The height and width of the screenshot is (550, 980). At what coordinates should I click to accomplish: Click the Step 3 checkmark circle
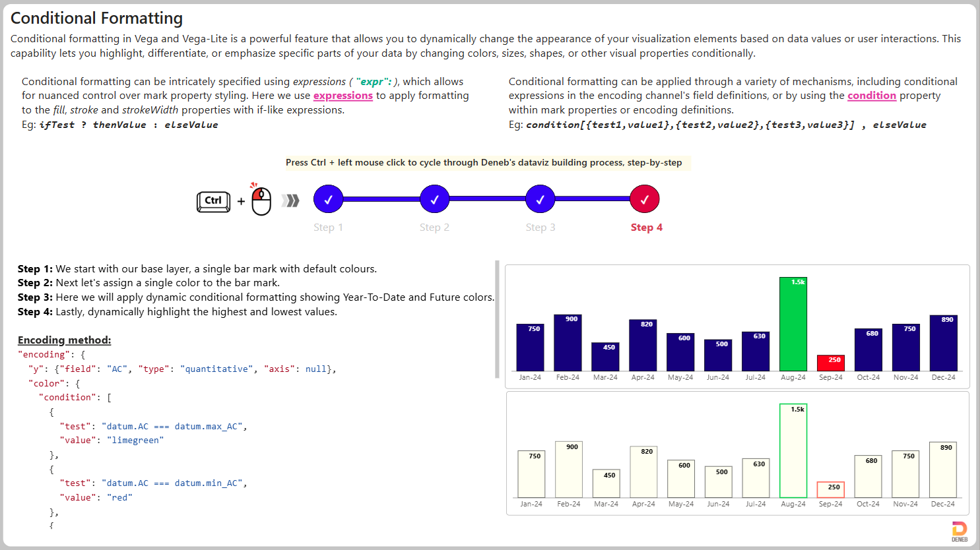click(x=540, y=199)
